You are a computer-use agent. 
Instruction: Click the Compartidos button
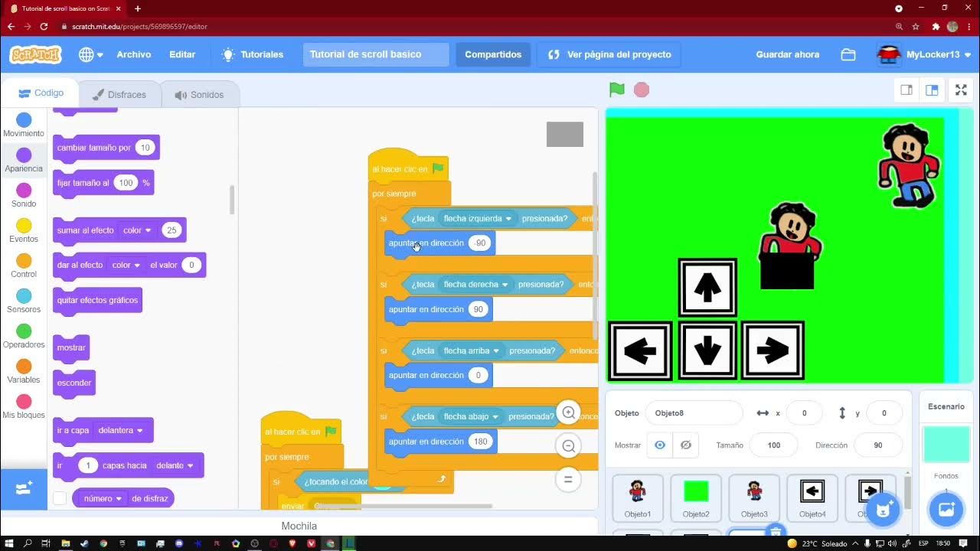493,54
